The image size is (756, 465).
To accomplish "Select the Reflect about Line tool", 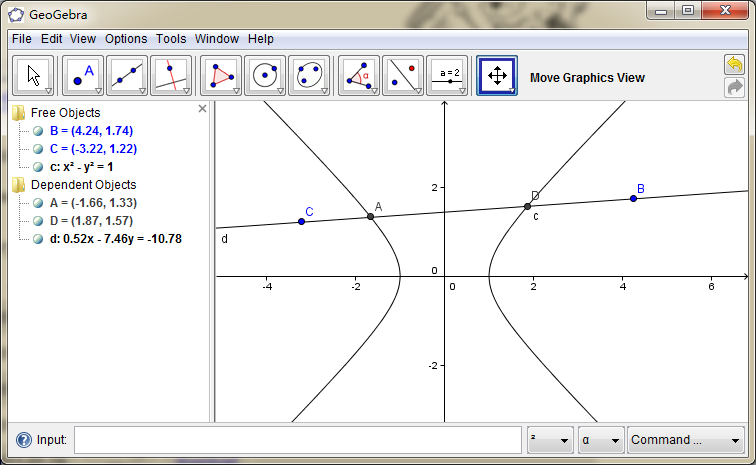I will (403, 76).
